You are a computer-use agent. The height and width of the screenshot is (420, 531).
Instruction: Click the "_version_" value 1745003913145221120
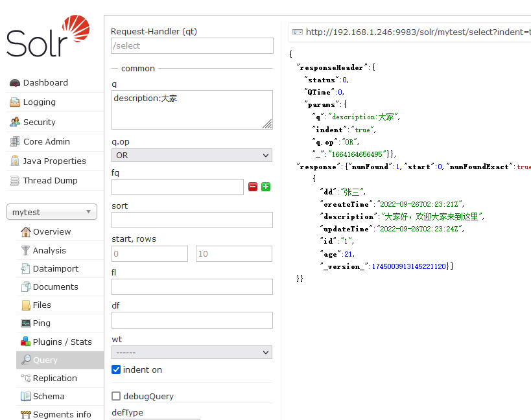pos(408,266)
